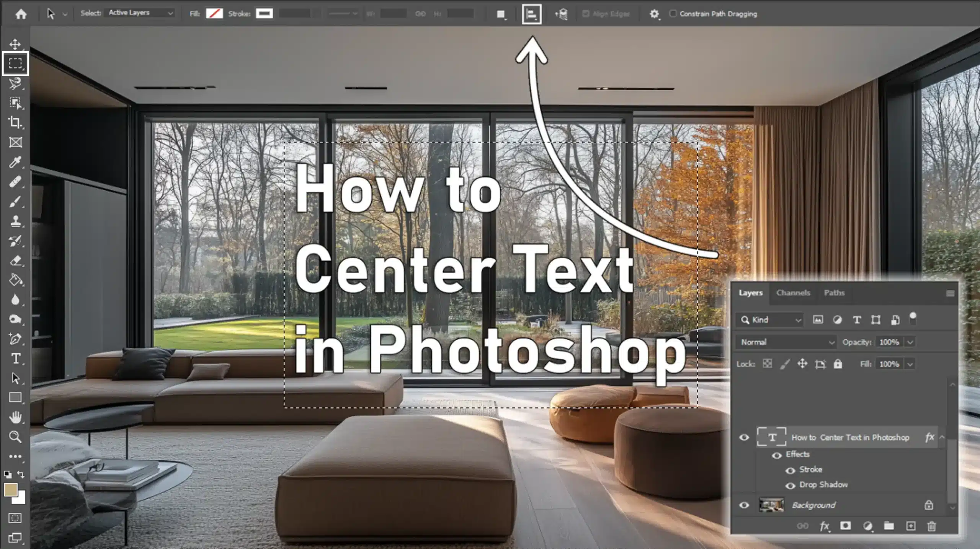Hide the text layer via eye icon
The height and width of the screenshot is (549, 980).
pyautogui.click(x=744, y=437)
